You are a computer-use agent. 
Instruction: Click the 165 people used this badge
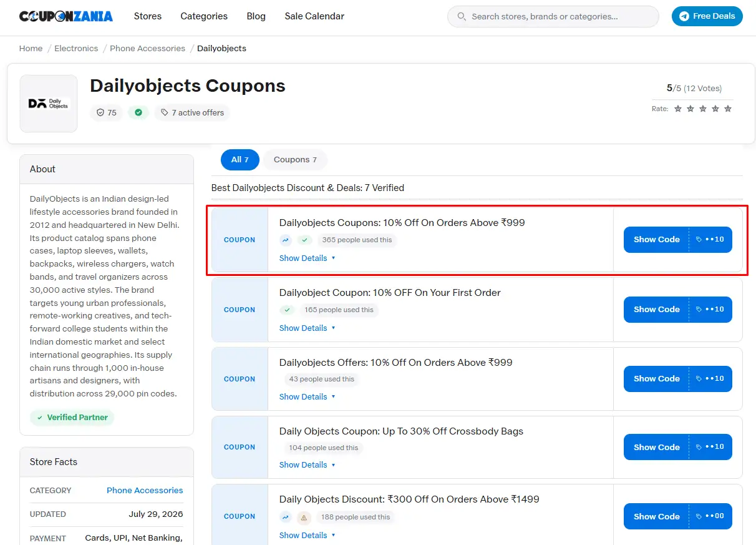click(339, 310)
